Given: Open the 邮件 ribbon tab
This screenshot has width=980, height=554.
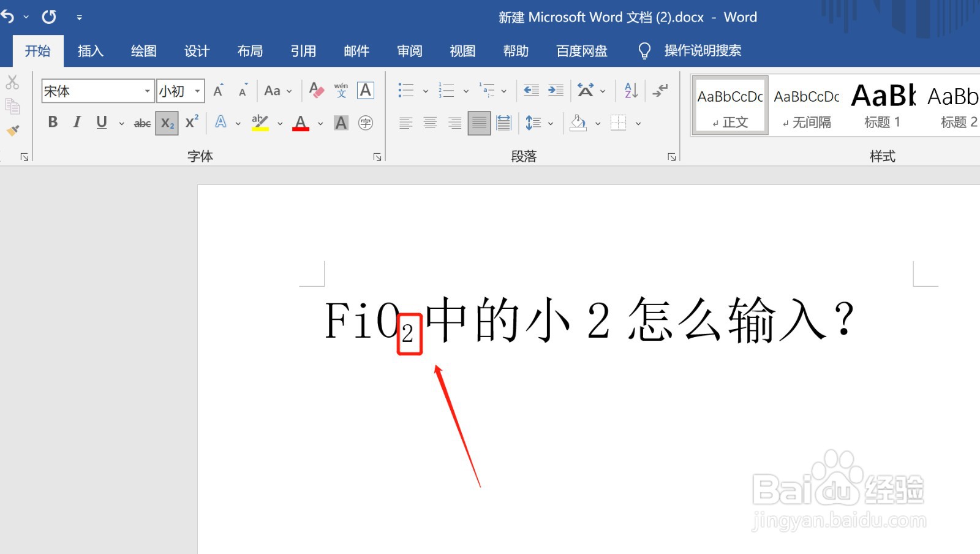Looking at the screenshot, I should 356,51.
